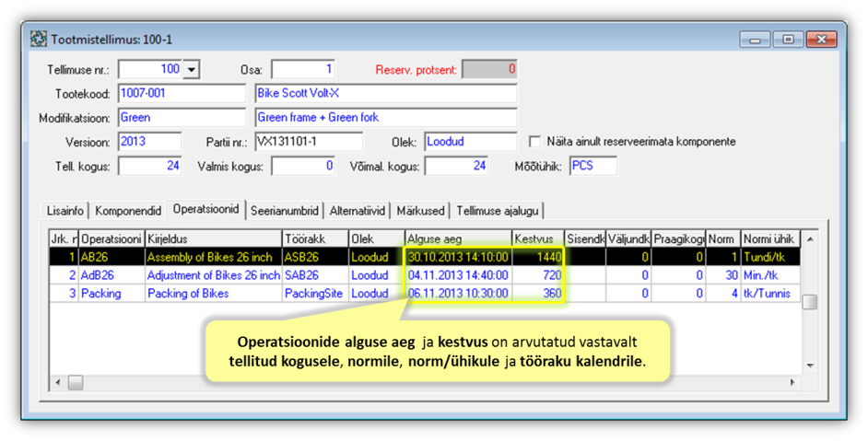Click the Tootekood field 1007-001
This screenshot has width=868, height=441.
click(182, 93)
